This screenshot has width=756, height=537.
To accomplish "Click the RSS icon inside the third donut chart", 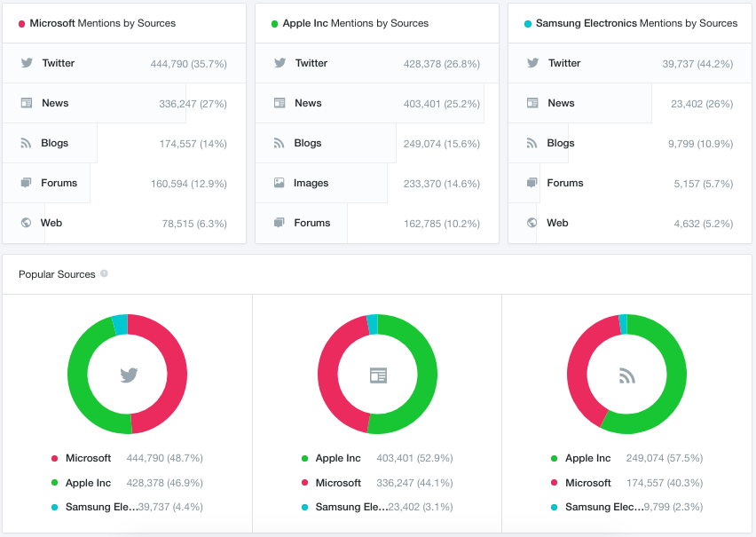I will (x=627, y=375).
